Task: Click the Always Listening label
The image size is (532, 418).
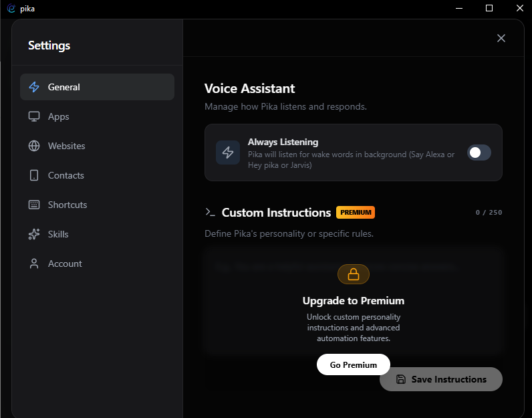Action: click(x=283, y=142)
